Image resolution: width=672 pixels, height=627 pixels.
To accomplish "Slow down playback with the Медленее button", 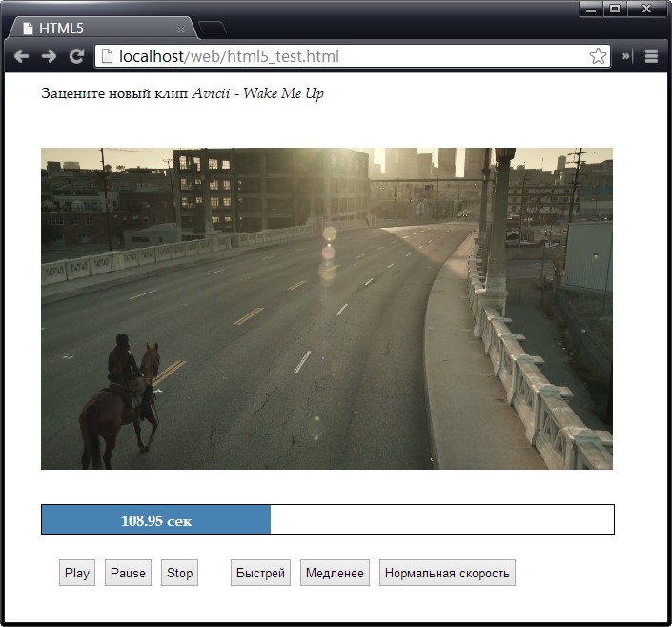I will click(335, 573).
